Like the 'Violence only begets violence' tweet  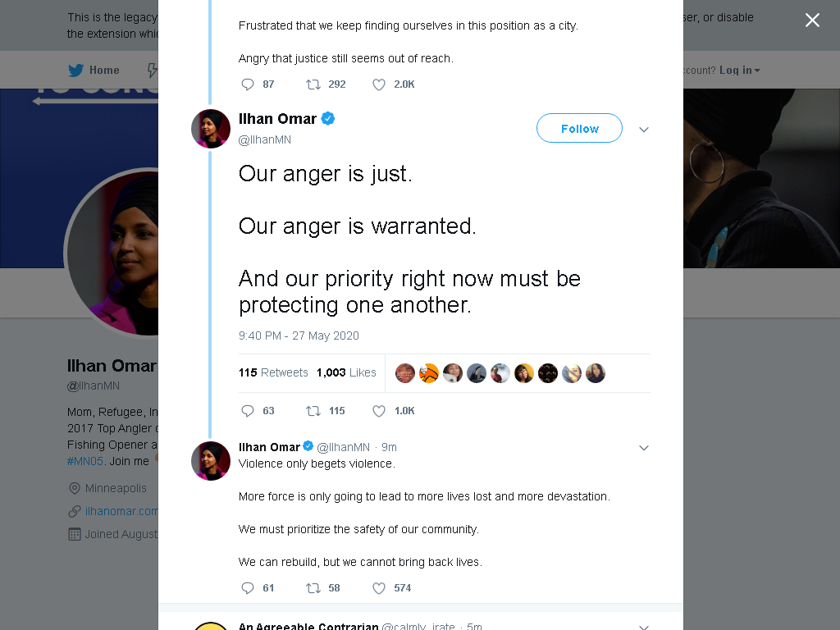click(x=379, y=587)
